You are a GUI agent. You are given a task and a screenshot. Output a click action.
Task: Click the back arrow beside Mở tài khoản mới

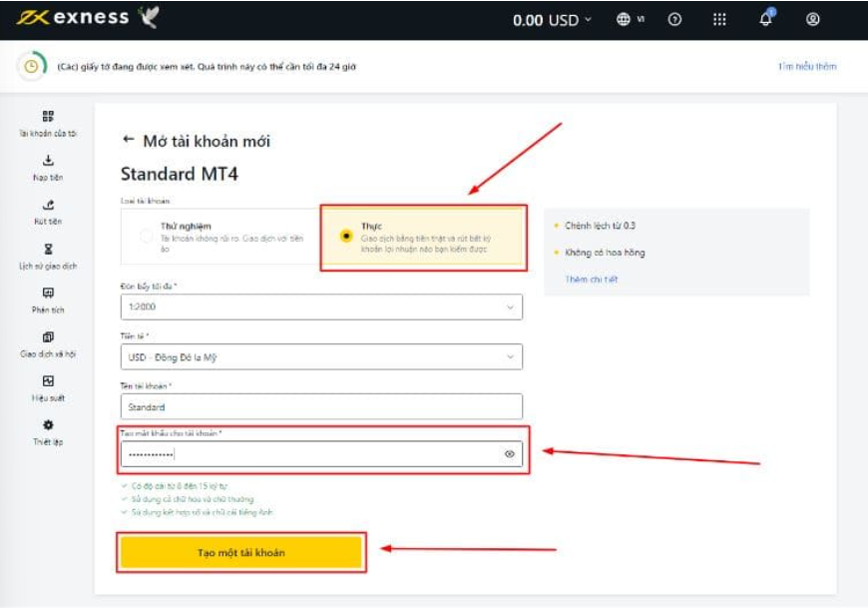(128, 140)
